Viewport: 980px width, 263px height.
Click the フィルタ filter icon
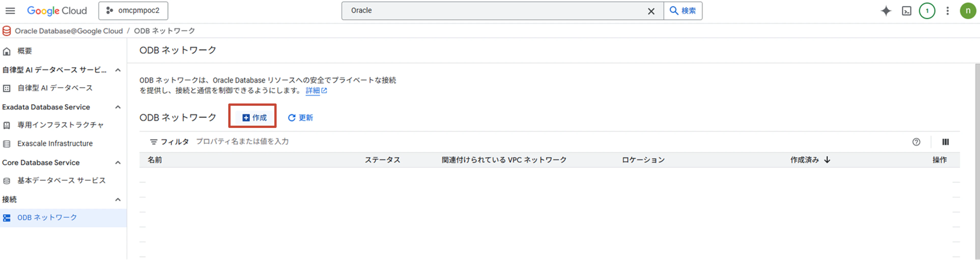tap(153, 142)
